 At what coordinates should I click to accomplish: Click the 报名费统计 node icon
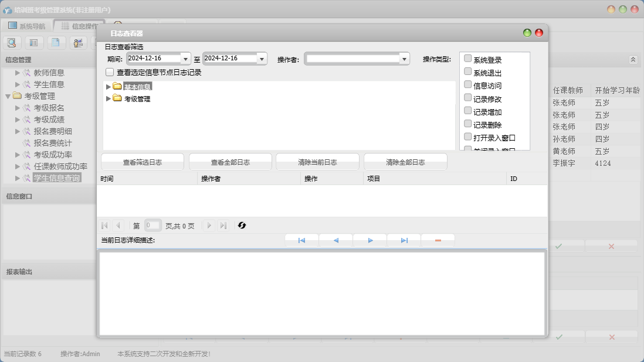pos(27,143)
